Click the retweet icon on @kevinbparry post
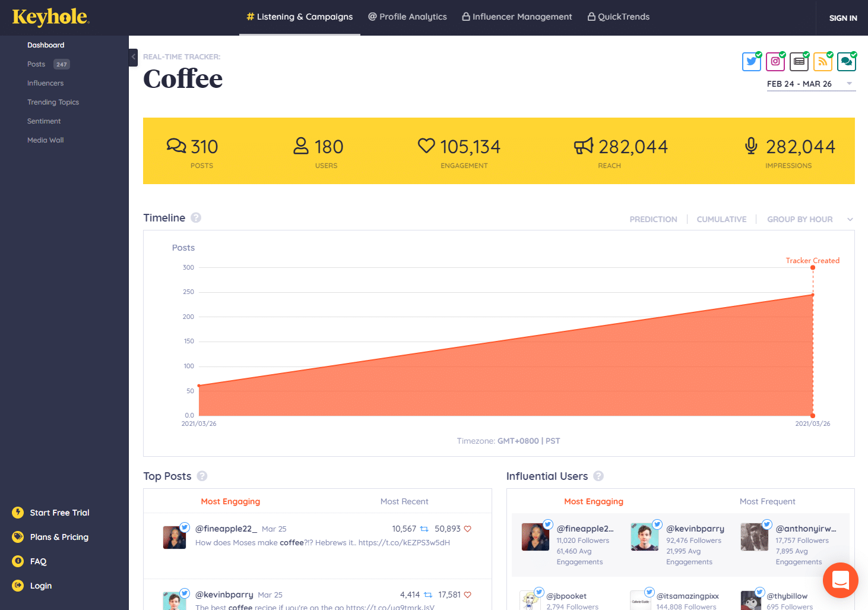The image size is (868, 610). coord(427,595)
